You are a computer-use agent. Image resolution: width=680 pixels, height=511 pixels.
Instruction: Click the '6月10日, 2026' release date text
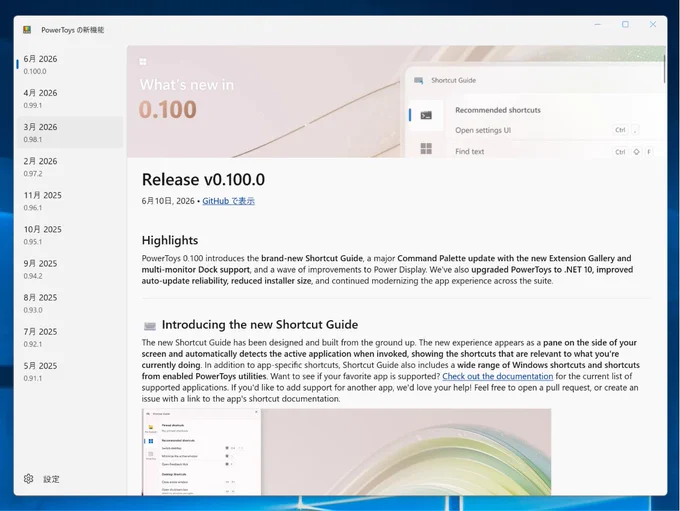pos(168,201)
